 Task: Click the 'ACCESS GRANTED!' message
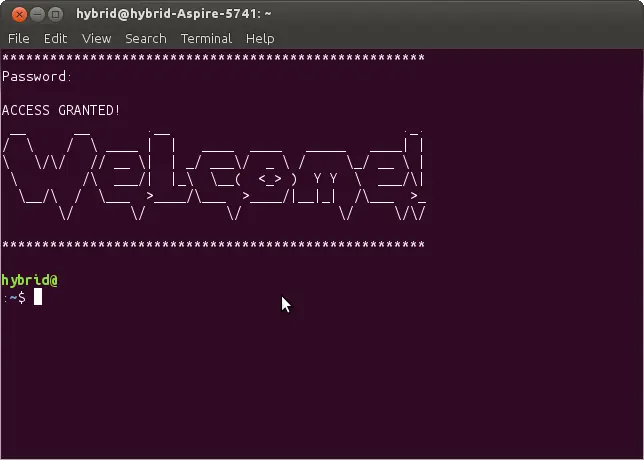coord(61,110)
